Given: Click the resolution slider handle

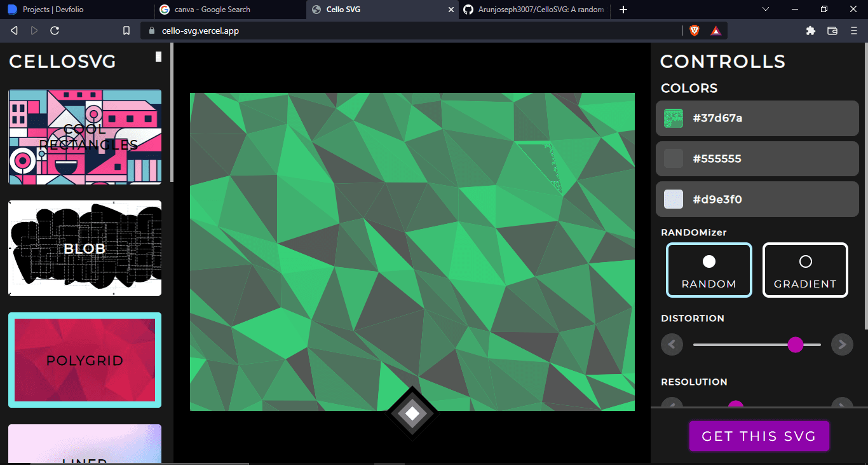Looking at the screenshot, I should [x=735, y=404].
